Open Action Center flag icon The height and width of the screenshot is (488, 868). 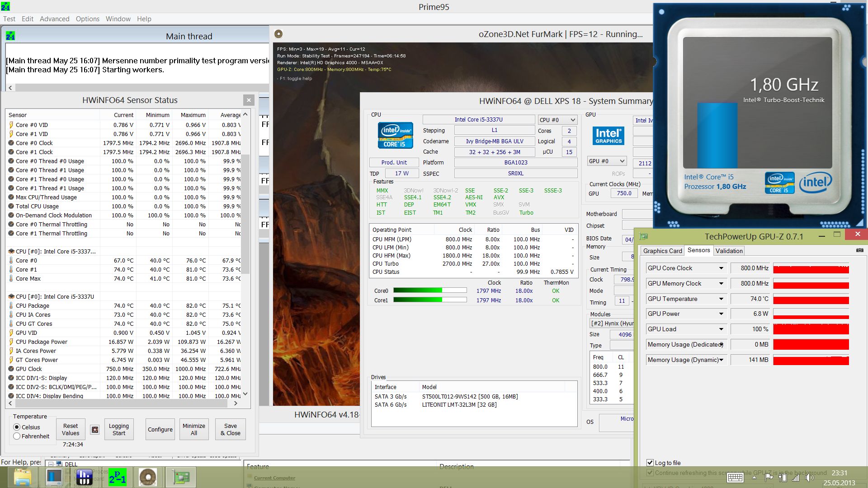coord(768,478)
